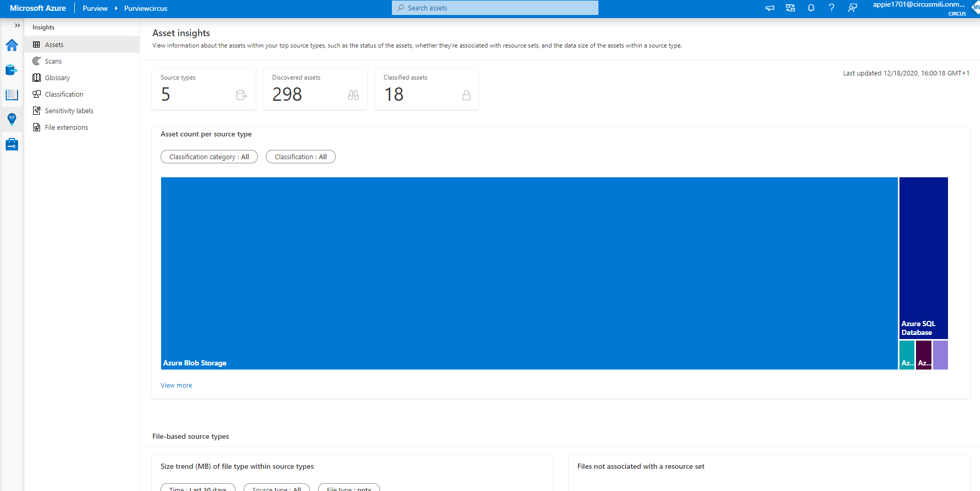Viewport: 980px width, 491px height.
Task: Select Scans in the Insights menu
Action: (53, 61)
